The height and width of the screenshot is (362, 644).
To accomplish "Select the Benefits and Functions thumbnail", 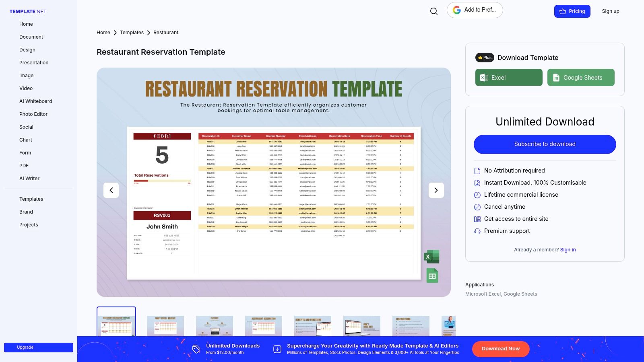I will pyautogui.click(x=313, y=326).
